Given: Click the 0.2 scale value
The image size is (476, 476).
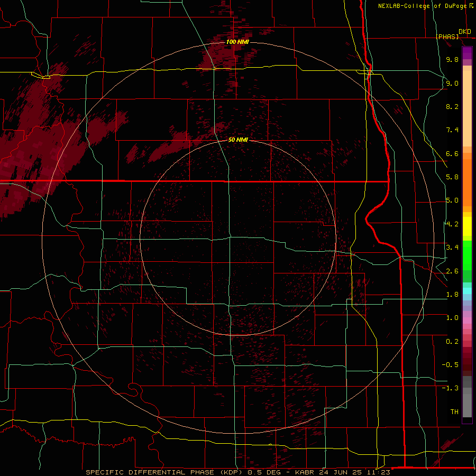Looking at the screenshot, I should (x=452, y=342).
